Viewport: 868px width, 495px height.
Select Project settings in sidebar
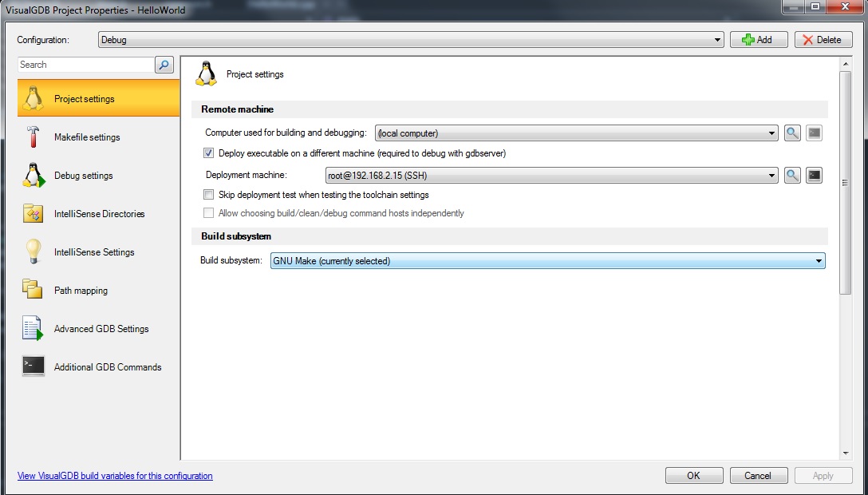pos(99,98)
